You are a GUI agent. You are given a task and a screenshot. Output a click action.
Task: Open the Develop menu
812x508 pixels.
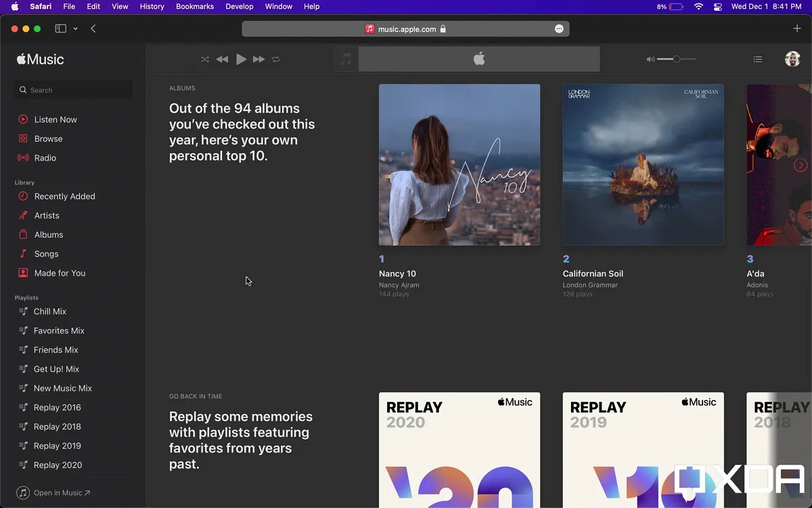click(239, 6)
